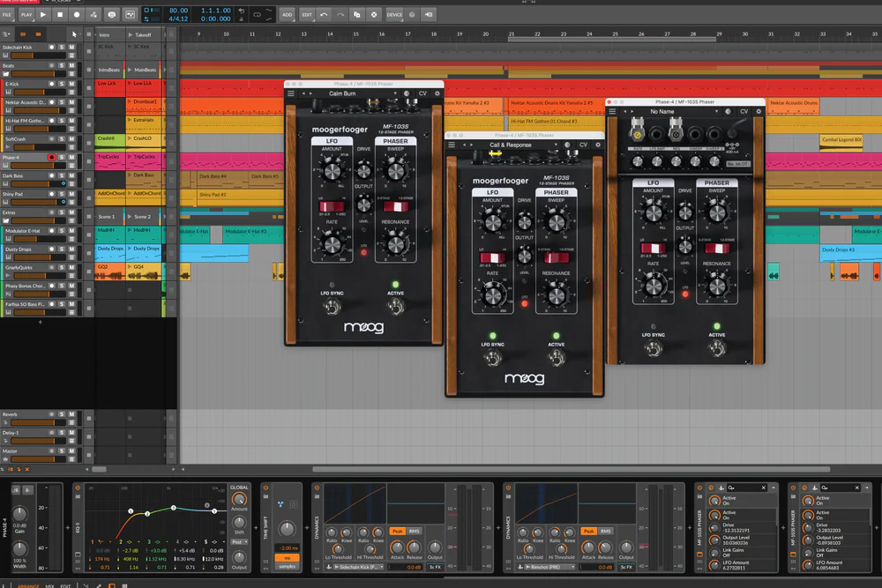Switch to the MIX tab at the bottom left
882x588 pixels.
point(49,584)
